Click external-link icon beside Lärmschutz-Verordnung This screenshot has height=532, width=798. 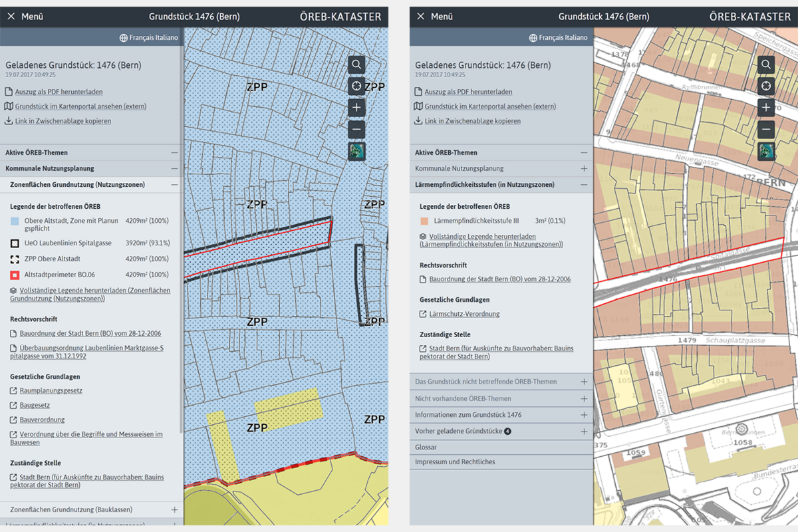click(x=424, y=314)
